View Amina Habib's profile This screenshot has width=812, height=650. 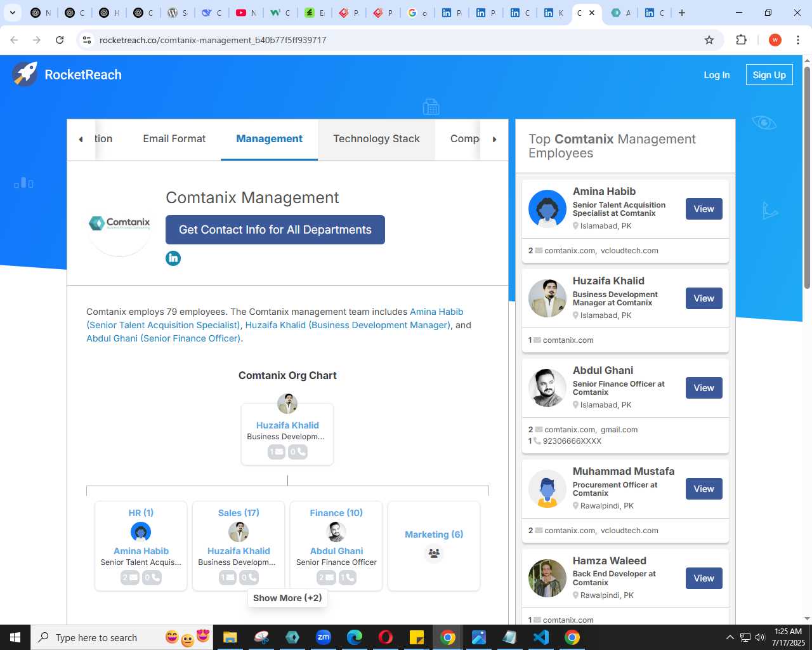704,209
